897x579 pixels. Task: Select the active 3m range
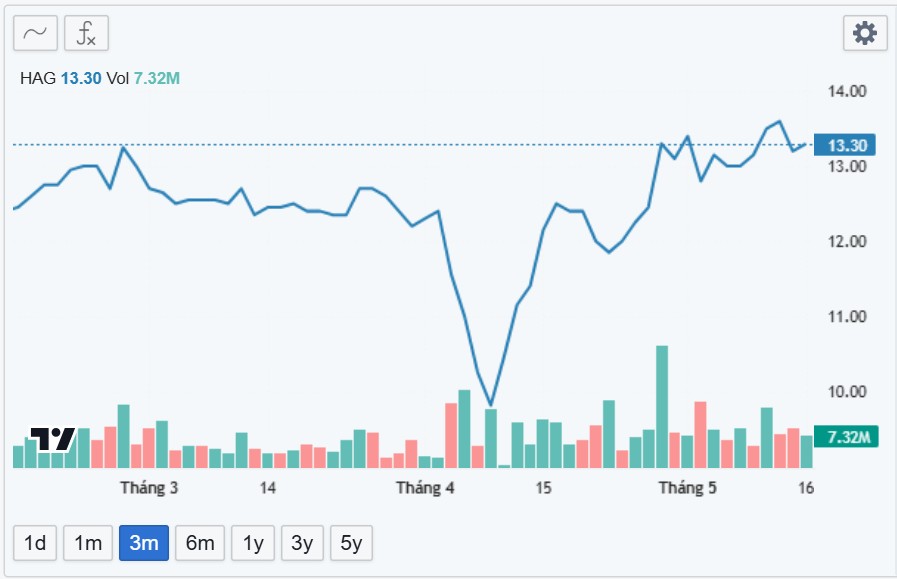tap(144, 543)
